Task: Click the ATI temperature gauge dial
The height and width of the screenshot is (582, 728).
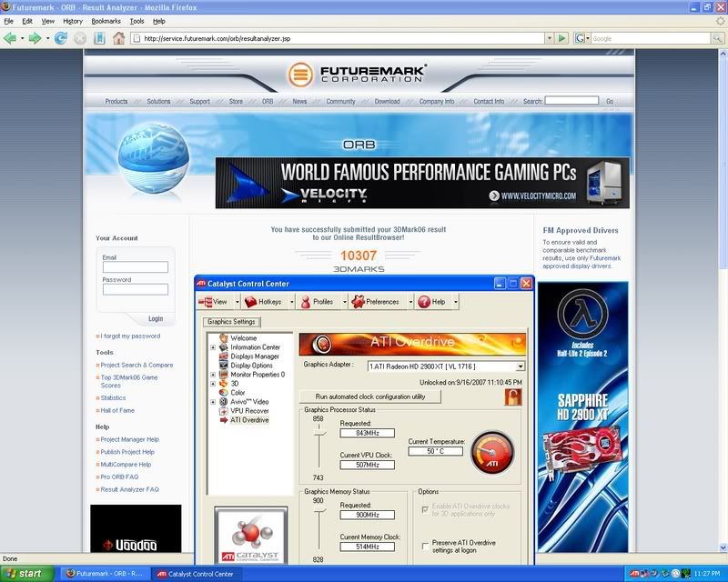Action: point(492,453)
